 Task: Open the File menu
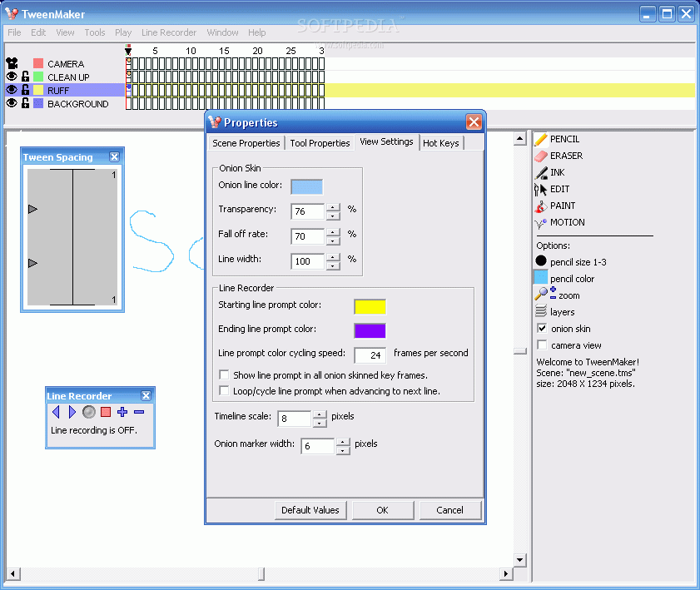point(14,32)
